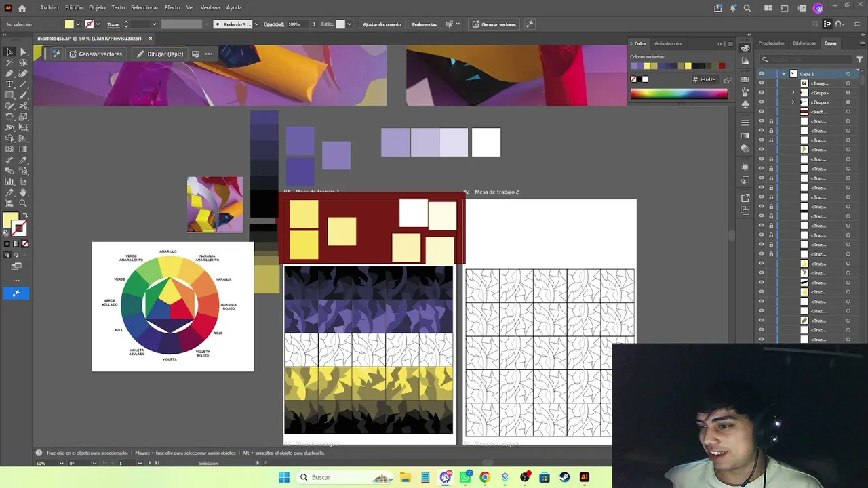Pick the Magic Wand tool
The width and height of the screenshot is (868, 488).
9,62
